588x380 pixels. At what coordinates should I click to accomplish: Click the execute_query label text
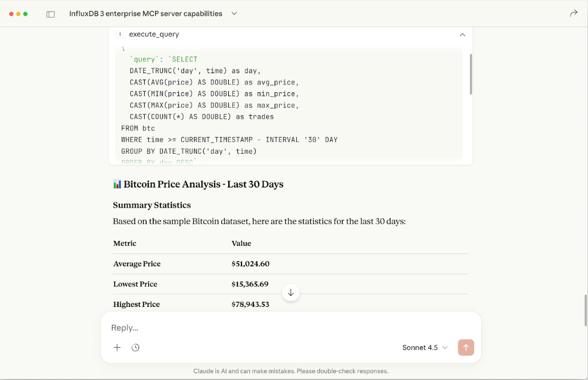pyautogui.click(x=154, y=34)
